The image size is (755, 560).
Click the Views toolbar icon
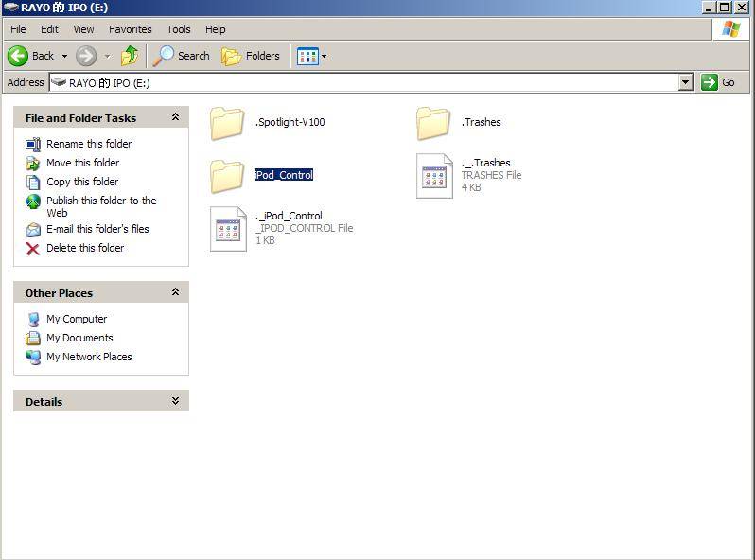pyautogui.click(x=307, y=57)
